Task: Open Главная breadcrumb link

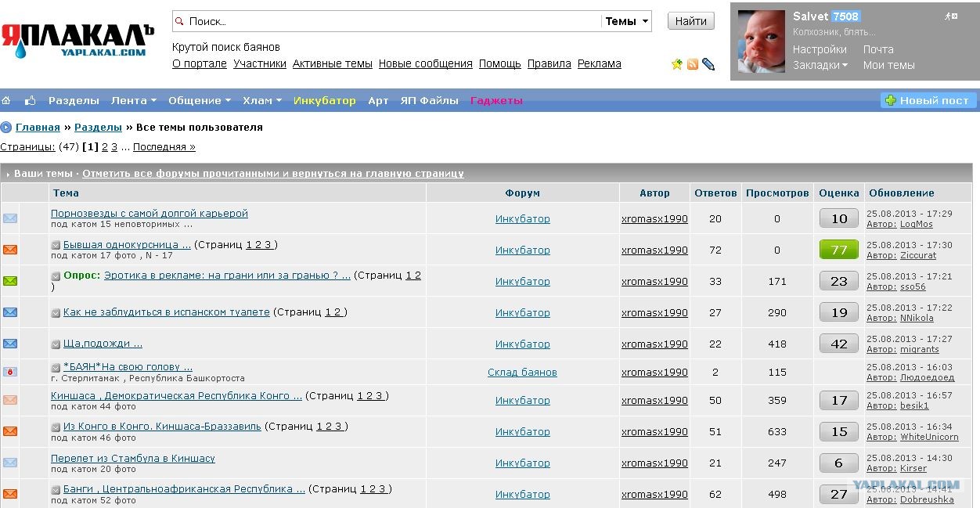Action: click(38, 127)
